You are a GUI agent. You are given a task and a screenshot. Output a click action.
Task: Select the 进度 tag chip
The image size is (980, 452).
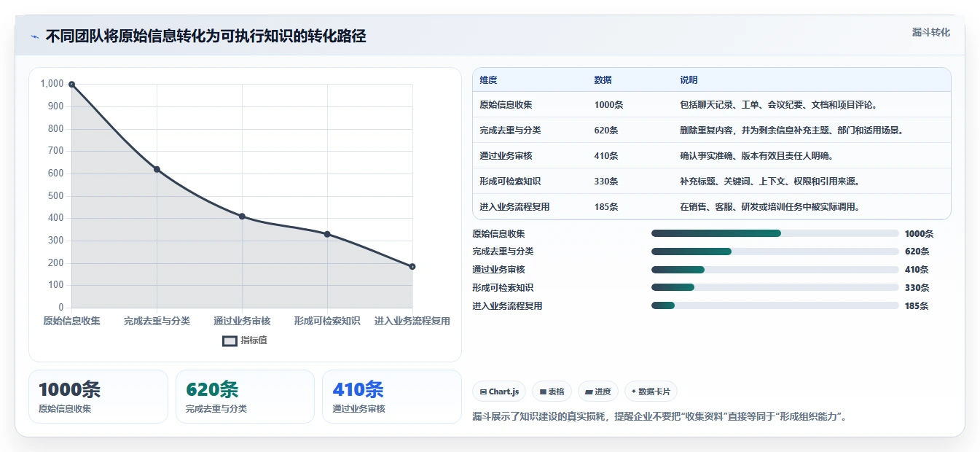[598, 391]
